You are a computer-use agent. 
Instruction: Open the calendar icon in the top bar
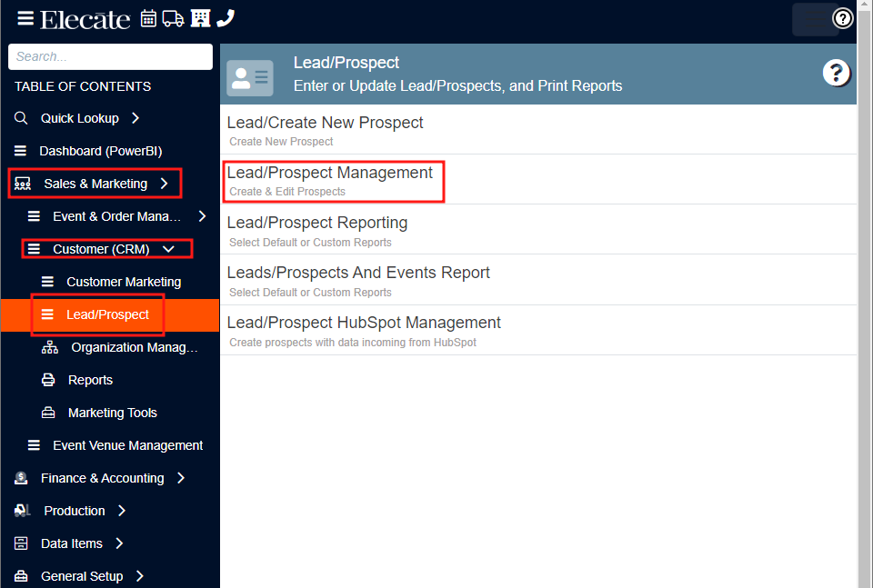pyautogui.click(x=147, y=17)
